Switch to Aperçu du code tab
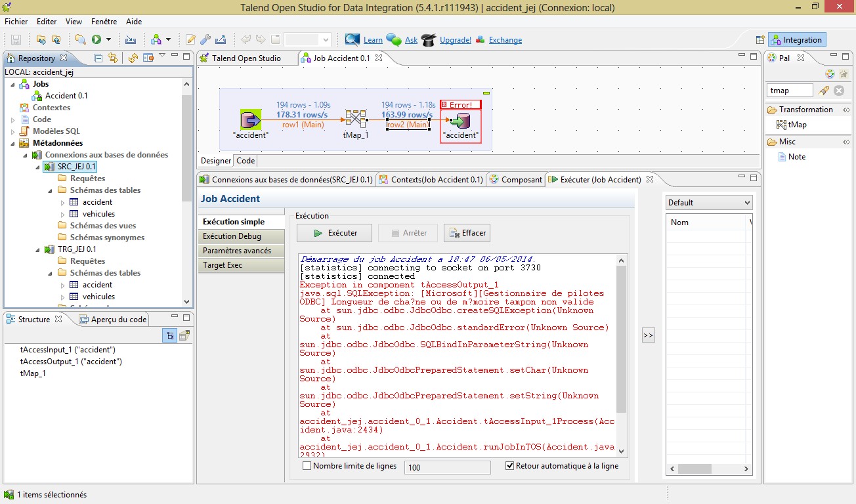The height and width of the screenshot is (504, 856). [x=113, y=319]
